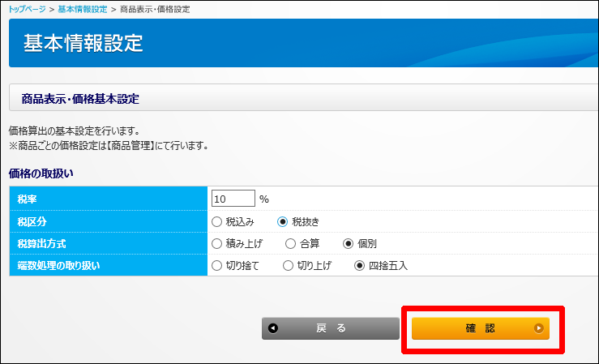Image resolution: width=599 pixels, height=364 pixels.
Task: Choose the 四捨五入 rounding option
Action: pos(360,265)
